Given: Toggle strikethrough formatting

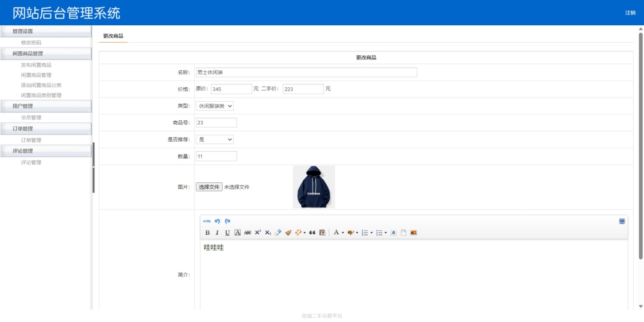Looking at the screenshot, I should (x=248, y=233).
